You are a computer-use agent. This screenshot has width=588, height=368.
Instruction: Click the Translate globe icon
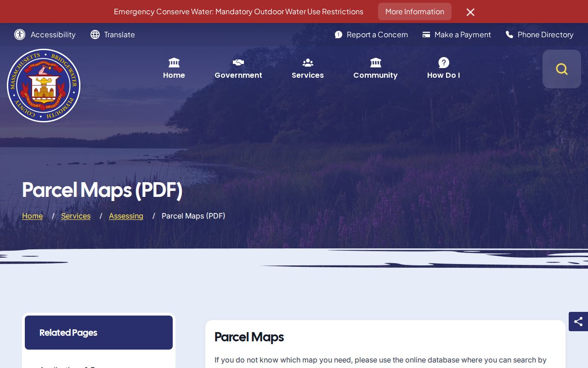[x=95, y=34]
